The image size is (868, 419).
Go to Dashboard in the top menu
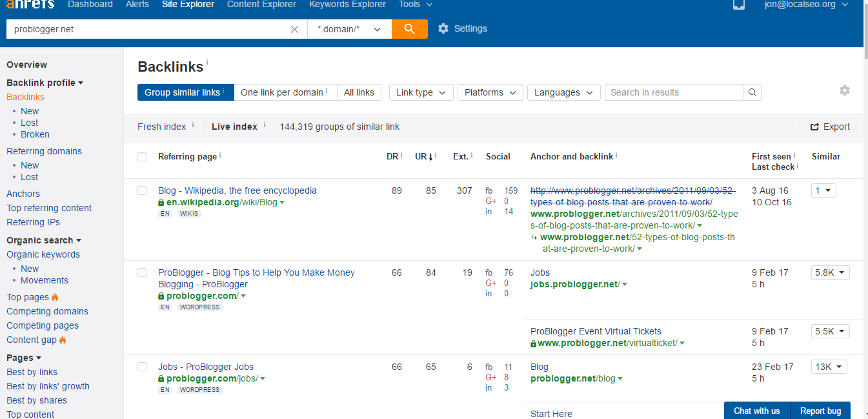tap(90, 5)
